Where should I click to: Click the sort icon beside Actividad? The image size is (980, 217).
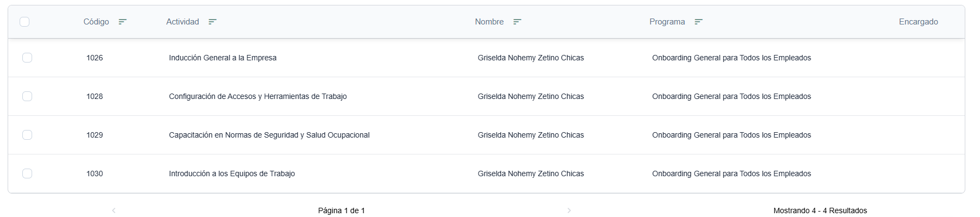coord(212,22)
